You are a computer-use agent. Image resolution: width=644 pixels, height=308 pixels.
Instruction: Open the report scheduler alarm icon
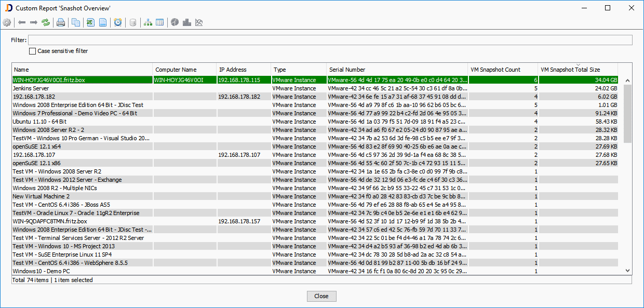tap(118, 22)
